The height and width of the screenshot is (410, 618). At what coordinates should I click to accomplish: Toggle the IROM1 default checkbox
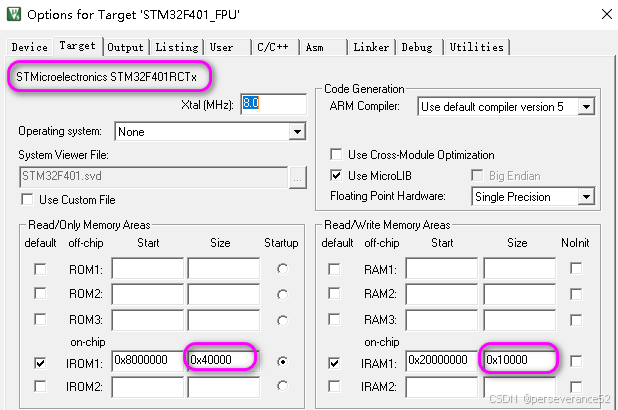click(x=40, y=363)
